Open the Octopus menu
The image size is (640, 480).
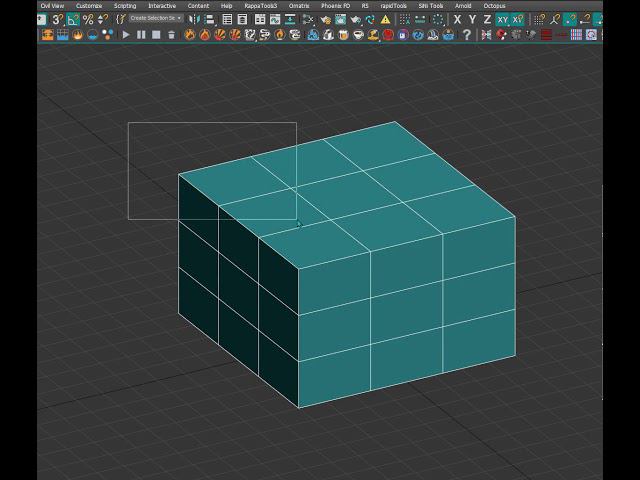[494, 6]
